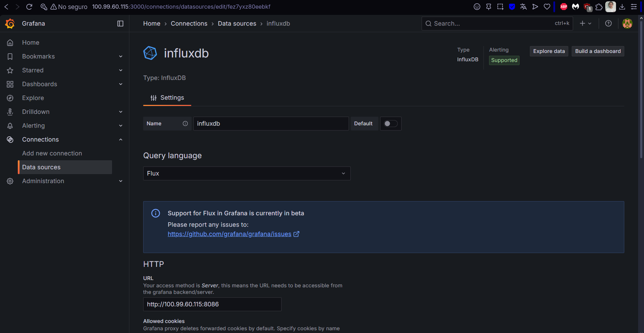Click the browser screenshot capture icon
Viewport: 644px width, 333px height.
[500, 7]
